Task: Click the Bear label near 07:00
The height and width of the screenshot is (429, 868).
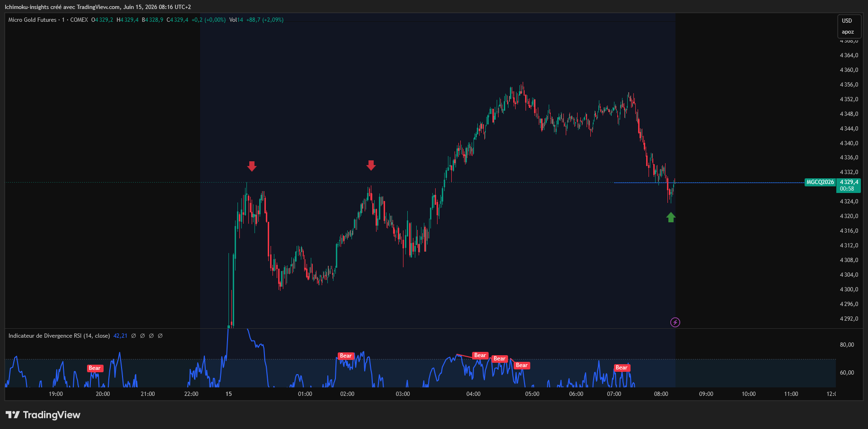Action: 622,368
